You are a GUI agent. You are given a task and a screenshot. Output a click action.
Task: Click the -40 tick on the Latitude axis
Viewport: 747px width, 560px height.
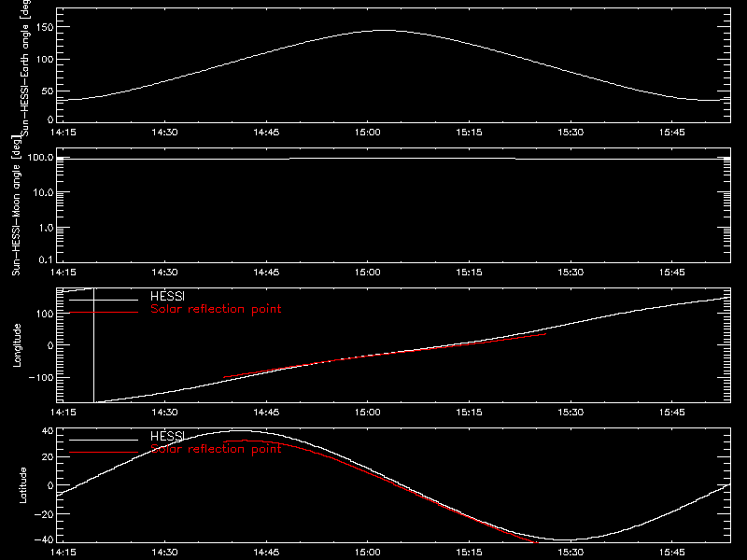44,540
